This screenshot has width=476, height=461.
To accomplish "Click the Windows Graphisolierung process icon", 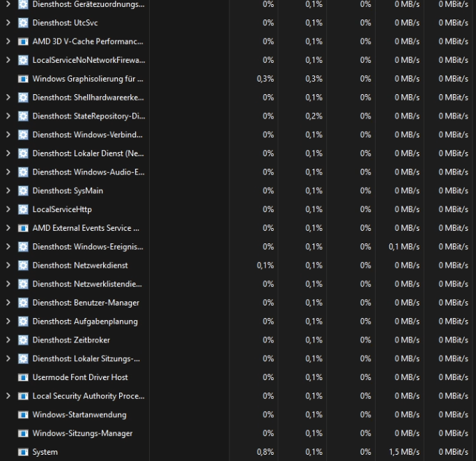I will click(x=23, y=79).
